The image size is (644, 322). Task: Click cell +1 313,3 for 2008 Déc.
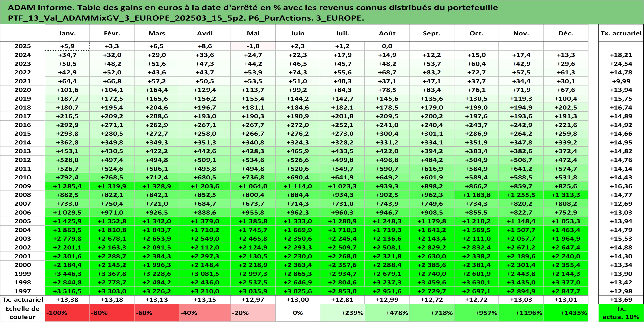(x=566, y=195)
